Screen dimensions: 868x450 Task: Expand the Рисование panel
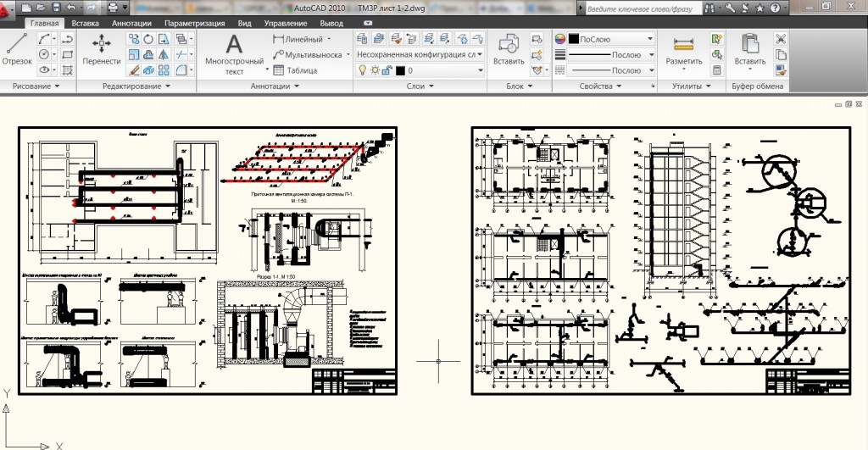[36, 86]
